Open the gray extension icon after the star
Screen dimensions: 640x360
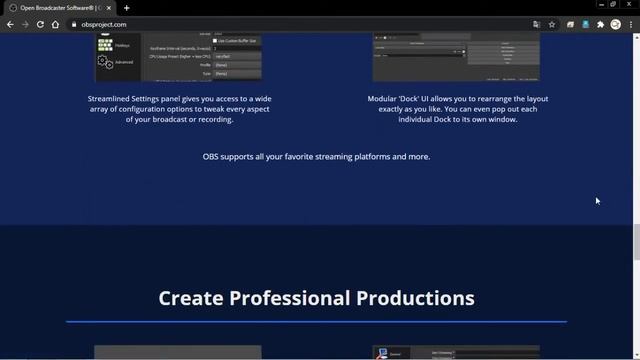coord(570,24)
